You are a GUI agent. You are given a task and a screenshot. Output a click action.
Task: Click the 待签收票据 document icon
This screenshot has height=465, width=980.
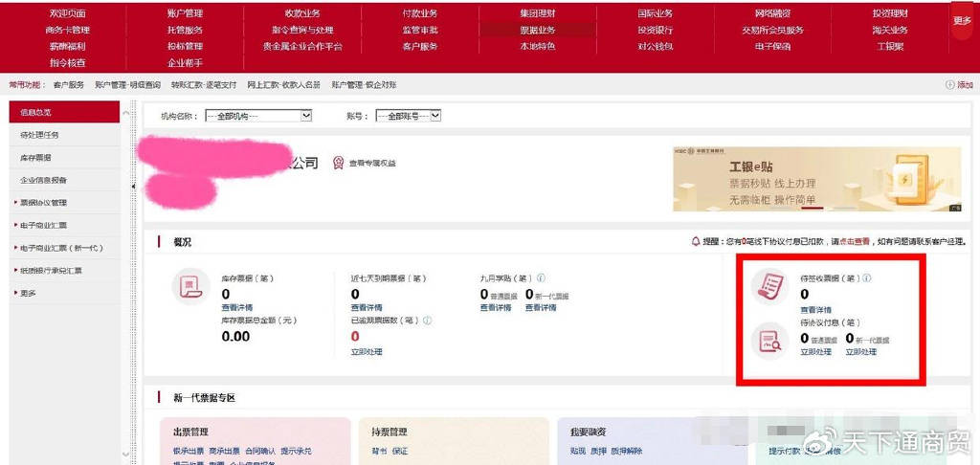[x=768, y=287]
